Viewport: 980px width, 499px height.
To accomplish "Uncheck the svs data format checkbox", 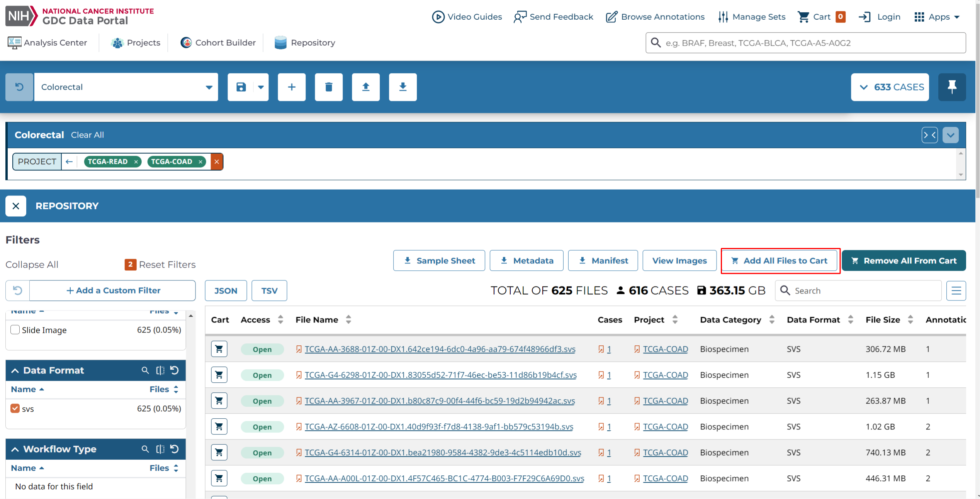I will [15, 409].
